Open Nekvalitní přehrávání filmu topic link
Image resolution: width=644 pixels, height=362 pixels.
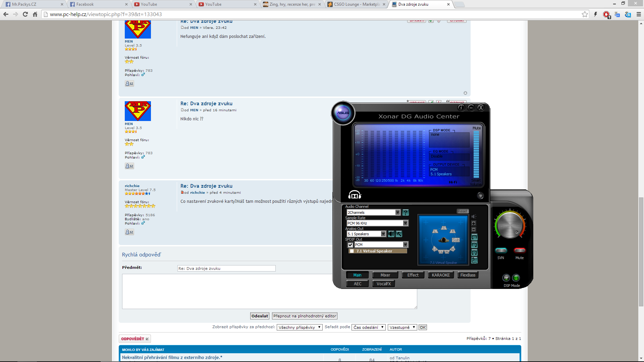pos(172,358)
